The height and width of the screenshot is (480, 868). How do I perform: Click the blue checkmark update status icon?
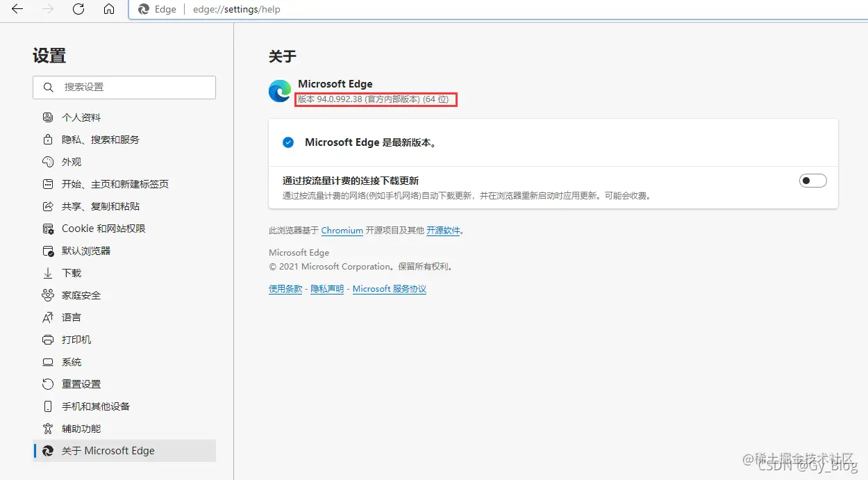click(288, 142)
